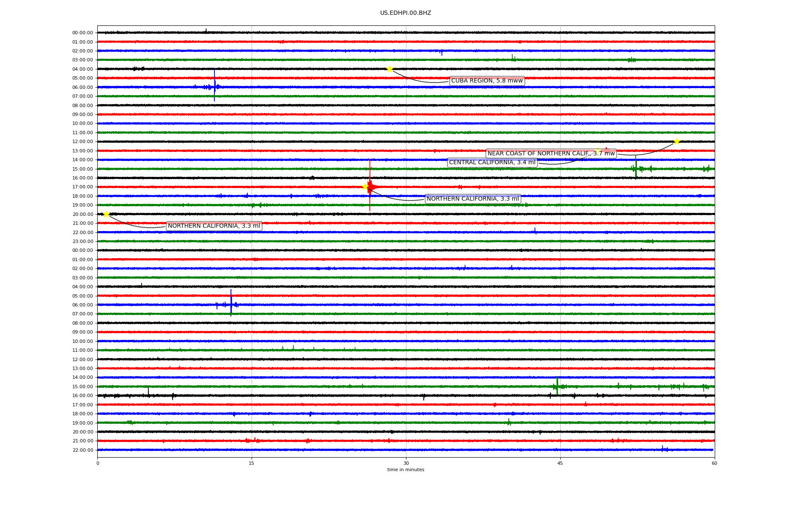Click the 45 tick on the time axis
The image size is (812, 508).
click(560, 463)
